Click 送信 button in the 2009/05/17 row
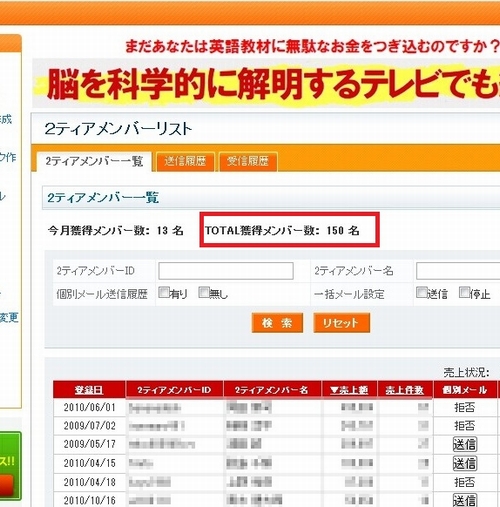The image size is (500, 507). [465, 444]
